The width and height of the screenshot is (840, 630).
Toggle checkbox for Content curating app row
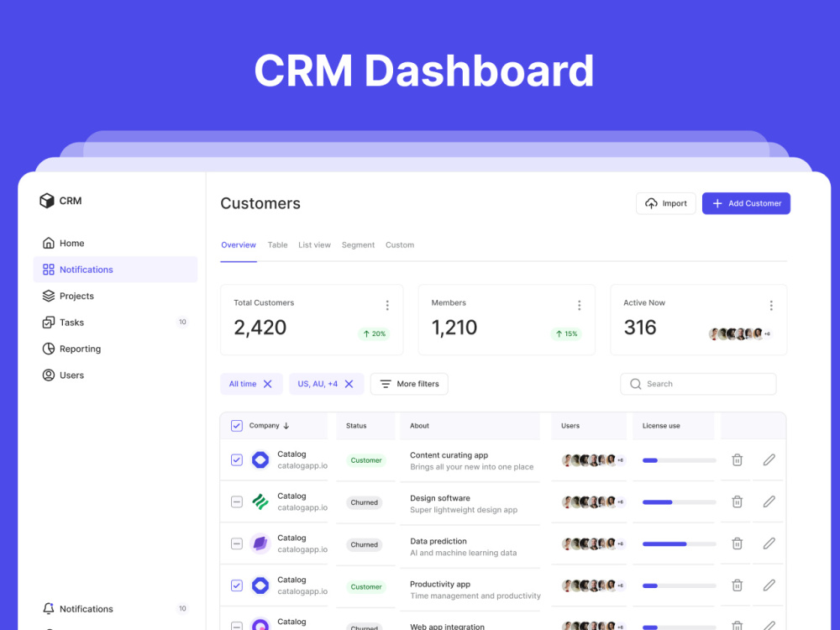(237, 460)
